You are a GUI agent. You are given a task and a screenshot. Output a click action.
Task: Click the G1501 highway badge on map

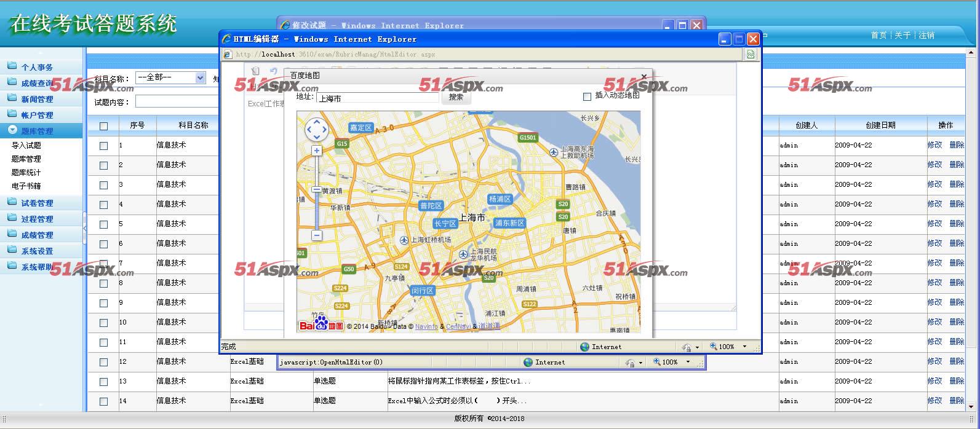pos(528,138)
